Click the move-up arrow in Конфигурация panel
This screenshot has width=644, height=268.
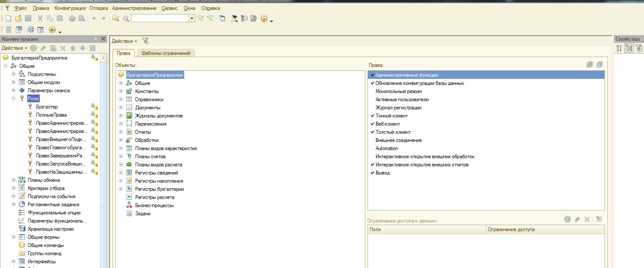(73, 48)
